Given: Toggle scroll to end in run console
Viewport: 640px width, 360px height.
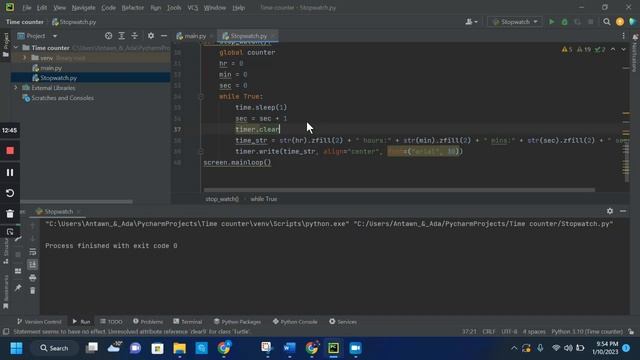Looking at the screenshot, I should [33, 265].
